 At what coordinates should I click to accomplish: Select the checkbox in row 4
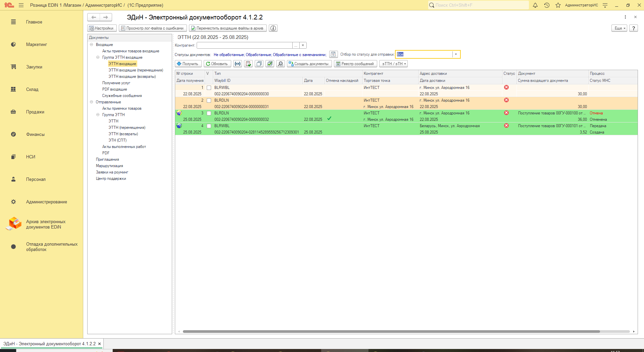click(x=209, y=126)
